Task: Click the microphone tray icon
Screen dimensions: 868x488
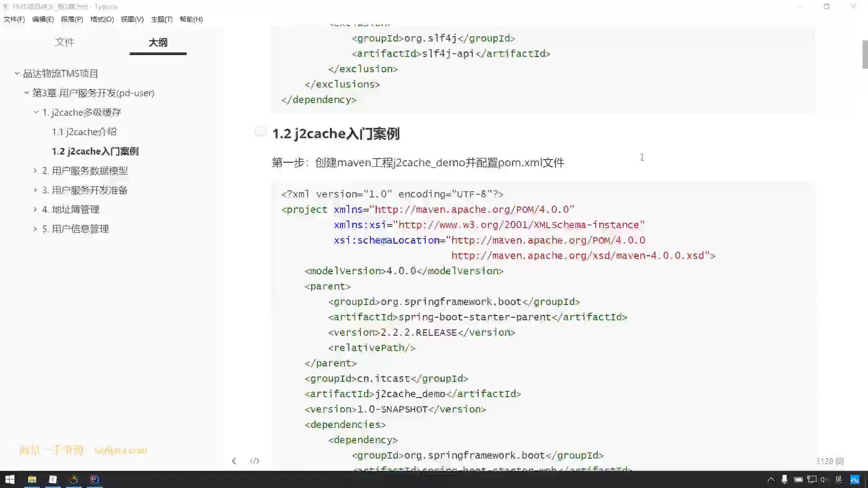Action: click(784, 479)
